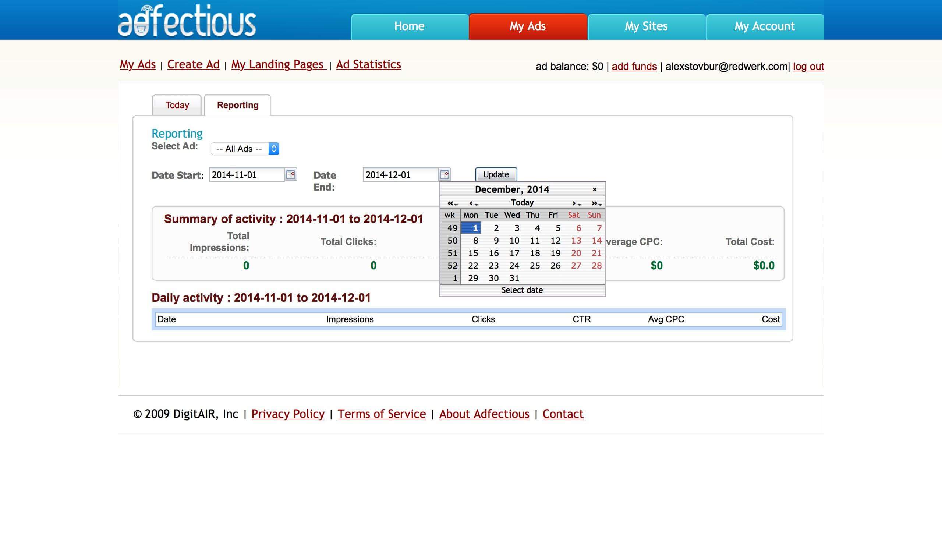
Task: Click the Impressions column header
Action: 350,319
